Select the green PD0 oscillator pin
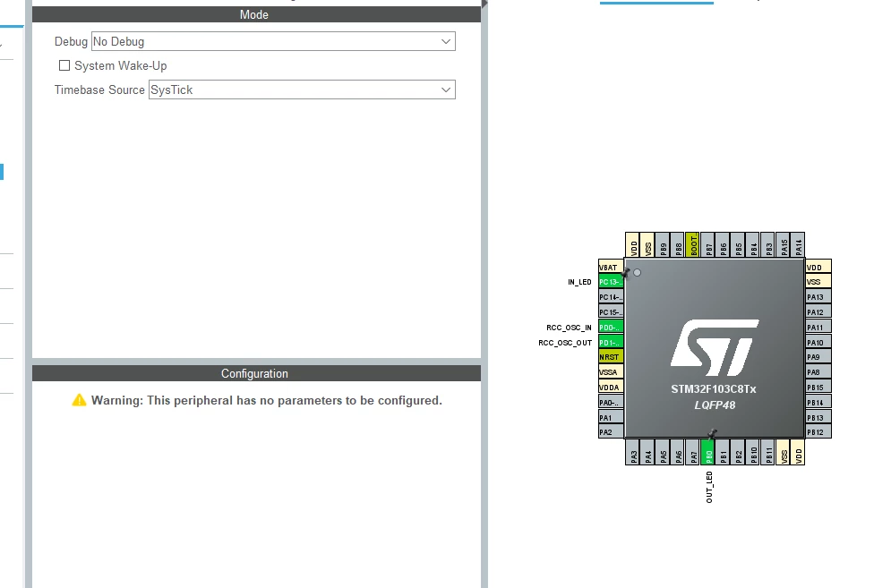 (611, 327)
